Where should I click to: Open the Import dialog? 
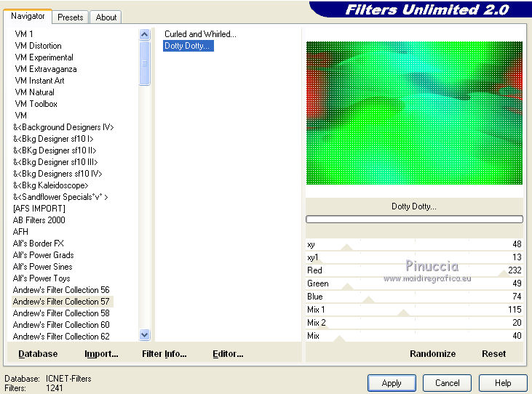tap(101, 354)
